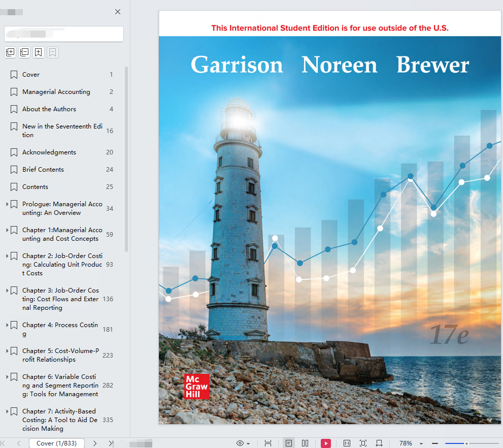Select single page view mode
The width and height of the screenshot is (503, 448).
[289, 443]
